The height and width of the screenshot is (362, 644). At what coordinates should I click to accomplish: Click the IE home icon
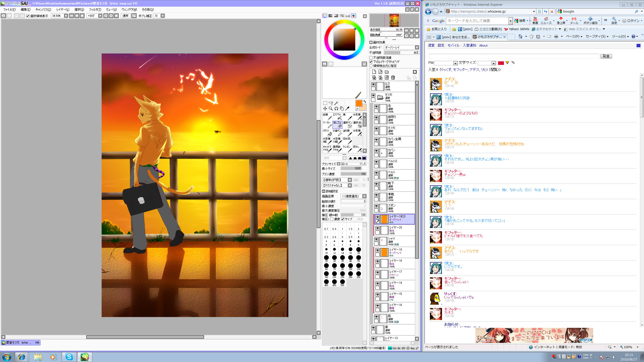point(520,37)
